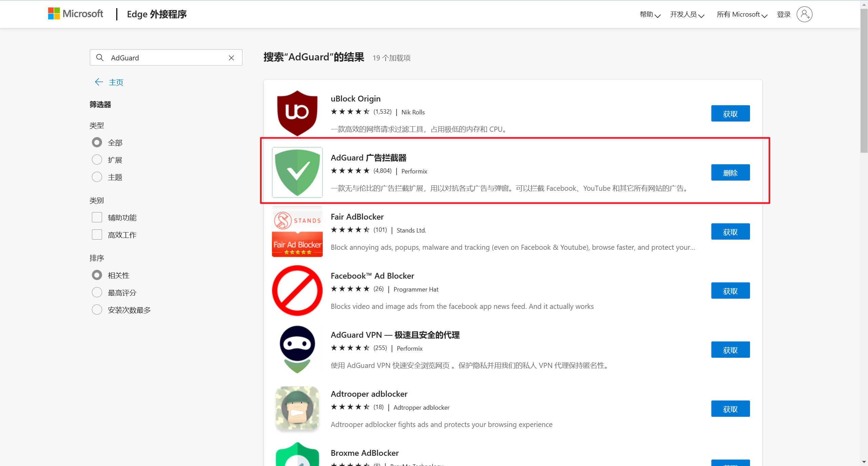The image size is (868, 466).
Task: Click the uBlock Origin shield icon
Action: coord(297,113)
